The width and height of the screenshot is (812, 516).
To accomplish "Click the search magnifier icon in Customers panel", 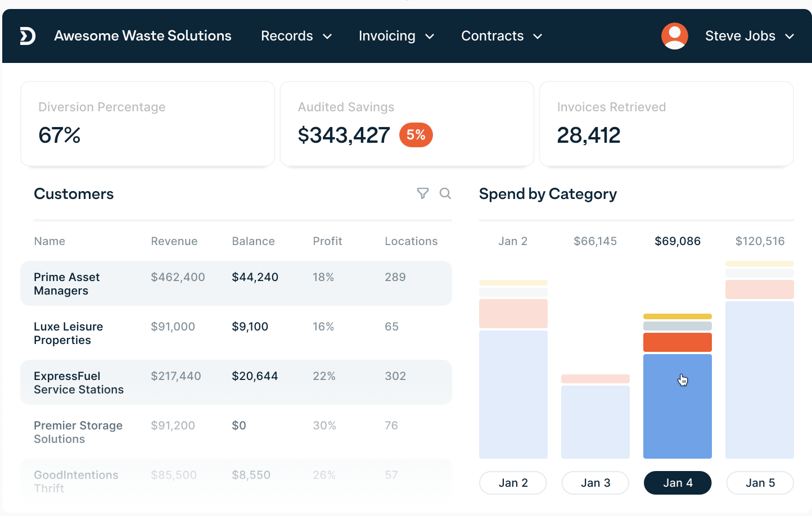I will [x=445, y=193].
